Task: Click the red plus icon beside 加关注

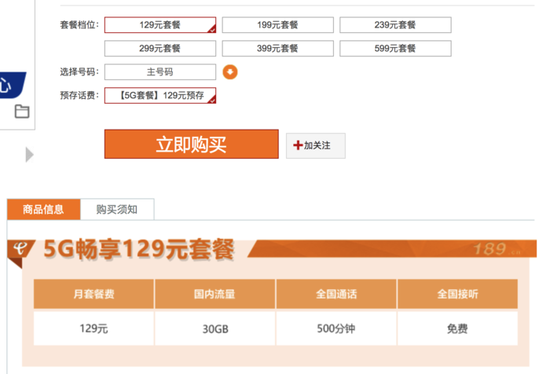Action: pos(298,145)
